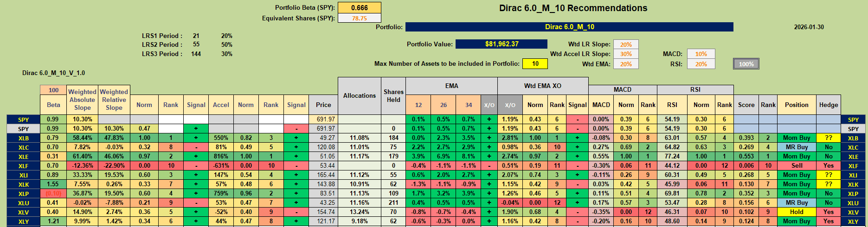The width and height of the screenshot is (868, 227).
Task: Select the XLB relative slope 47.83%
Action: point(114,138)
